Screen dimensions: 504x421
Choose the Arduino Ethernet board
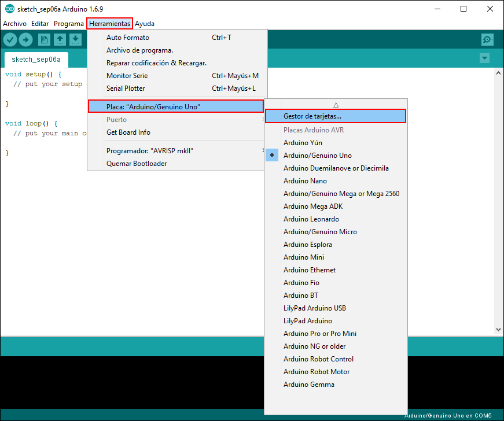pyautogui.click(x=336, y=270)
